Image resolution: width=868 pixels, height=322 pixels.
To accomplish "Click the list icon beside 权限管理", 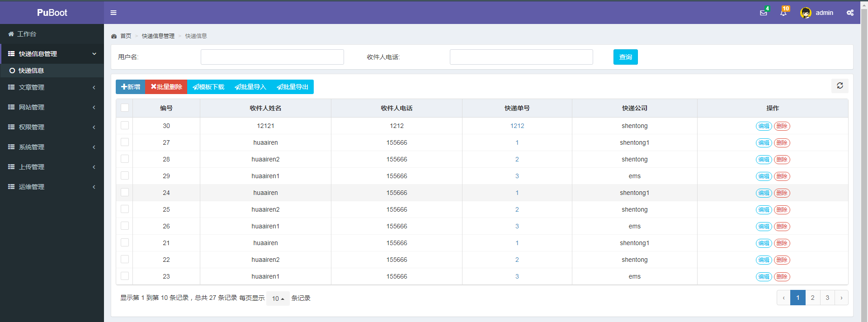I will coord(11,127).
